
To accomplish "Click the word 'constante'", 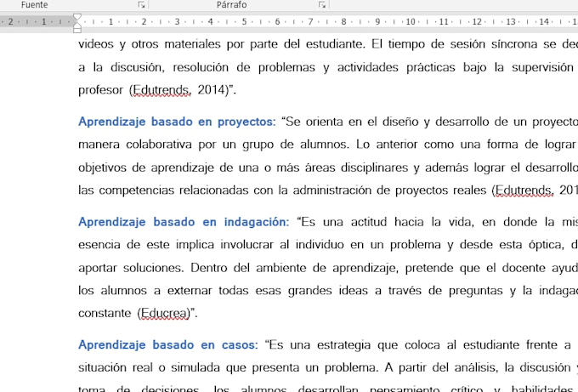I will tap(105, 314).
